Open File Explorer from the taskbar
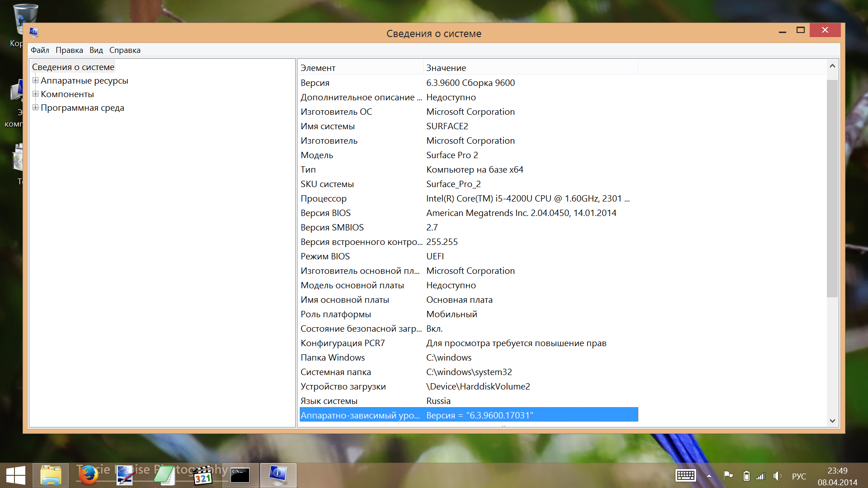The image size is (868, 488). click(51, 475)
